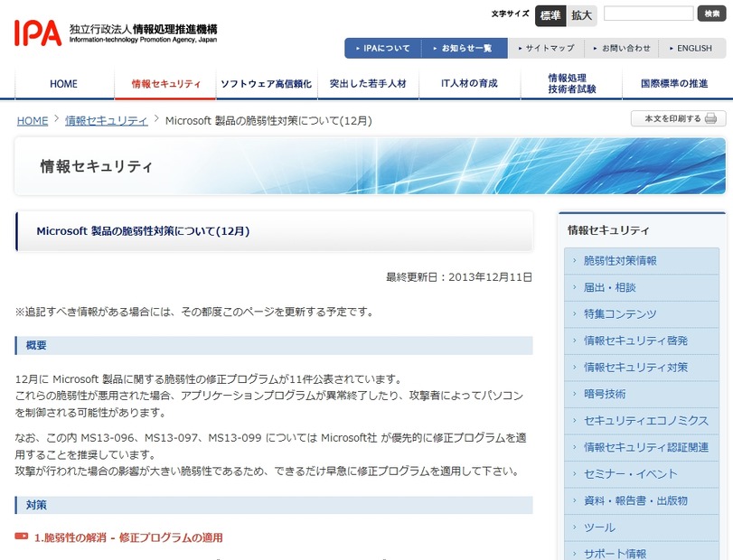This screenshot has height=560, width=733.
Task: Click the printer icon on print button
Action: click(x=710, y=118)
